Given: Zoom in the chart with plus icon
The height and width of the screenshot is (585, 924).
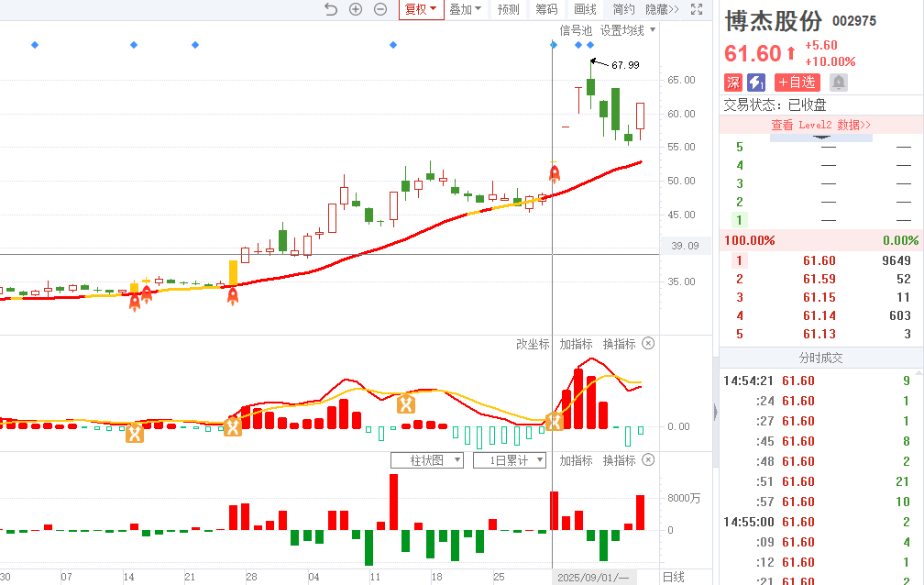Looking at the screenshot, I should (356, 9).
